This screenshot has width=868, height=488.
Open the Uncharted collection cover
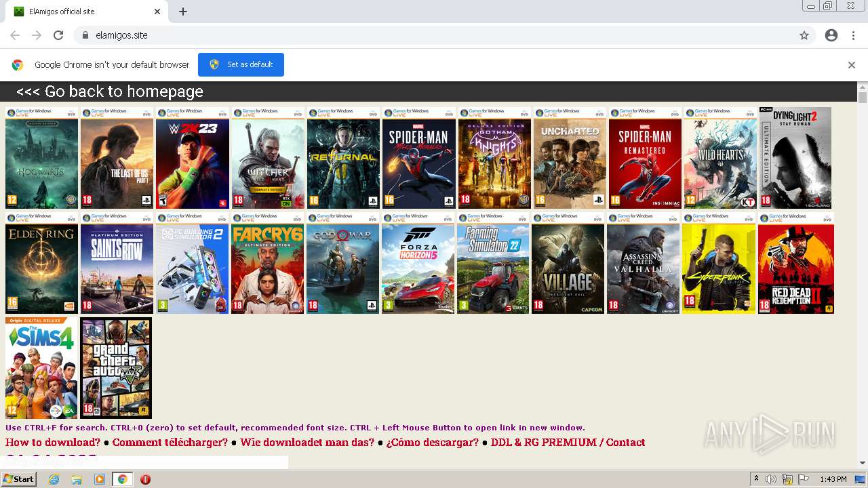(x=570, y=158)
